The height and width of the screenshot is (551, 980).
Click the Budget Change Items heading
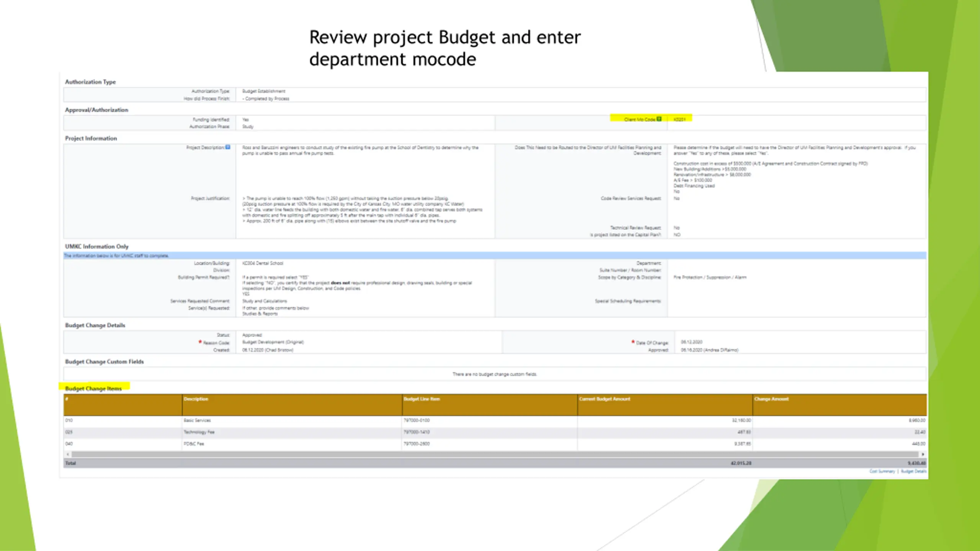(x=93, y=389)
